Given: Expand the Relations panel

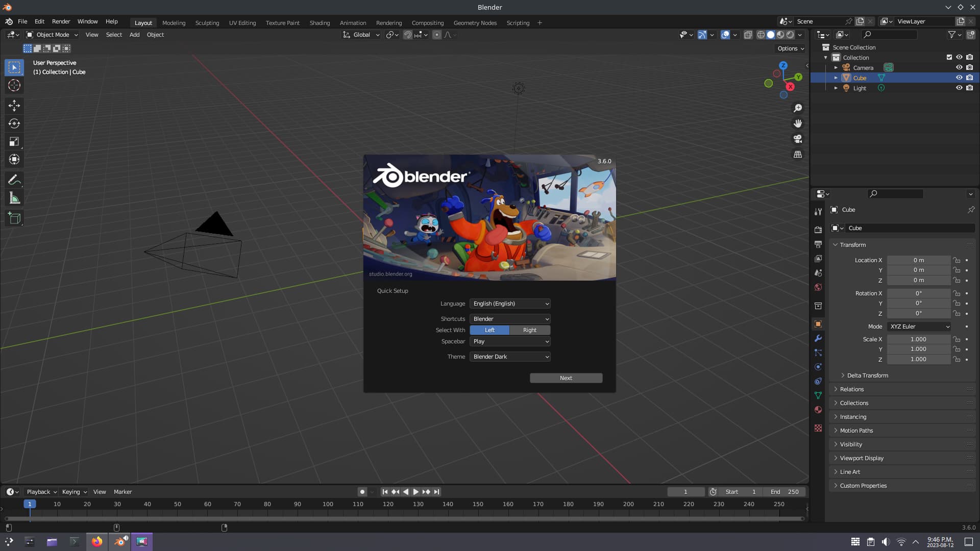Looking at the screenshot, I should coord(851,389).
